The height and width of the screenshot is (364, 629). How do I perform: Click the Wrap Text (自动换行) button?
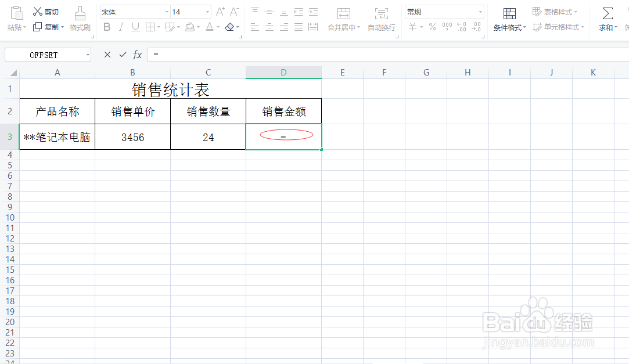381,19
